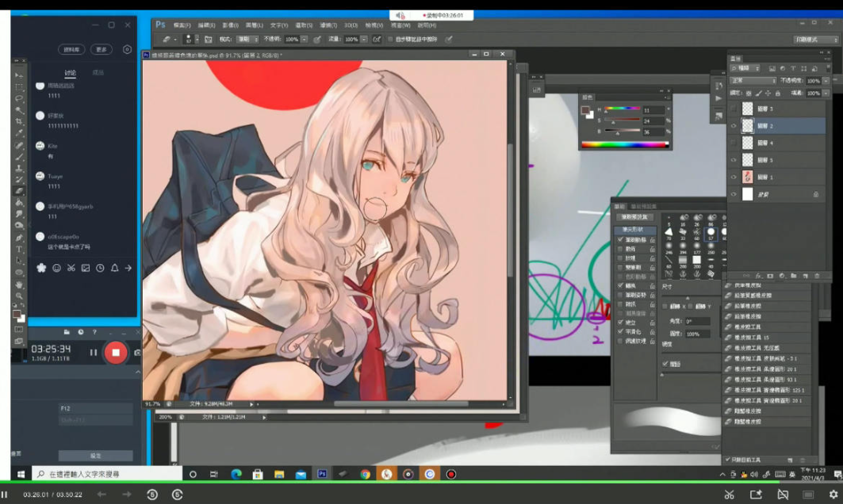Open the 圖層(L) menu
Screen dimensions: 843x504
click(255, 25)
